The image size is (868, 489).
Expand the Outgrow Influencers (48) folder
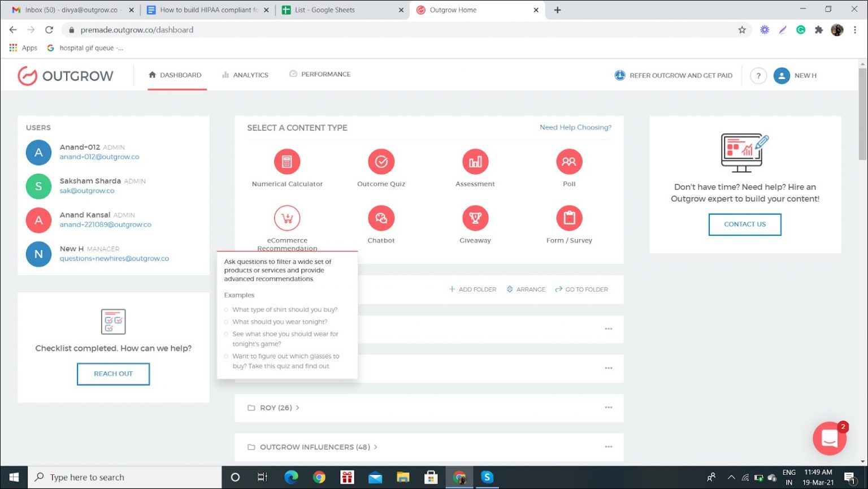[x=314, y=447]
